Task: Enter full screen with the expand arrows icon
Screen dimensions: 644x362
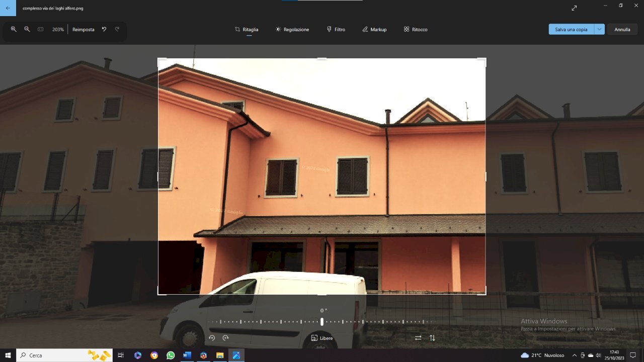Action: click(x=574, y=8)
